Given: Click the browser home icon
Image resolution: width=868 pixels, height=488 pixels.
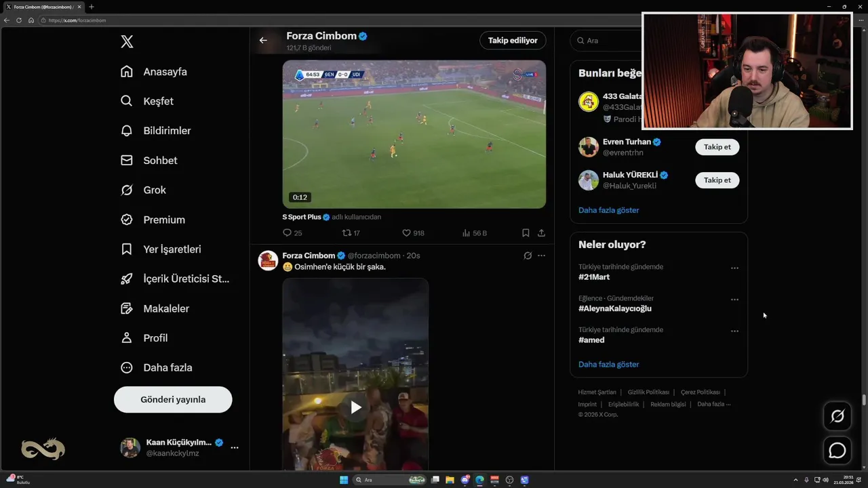Looking at the screenshot, I should [31, 20].
